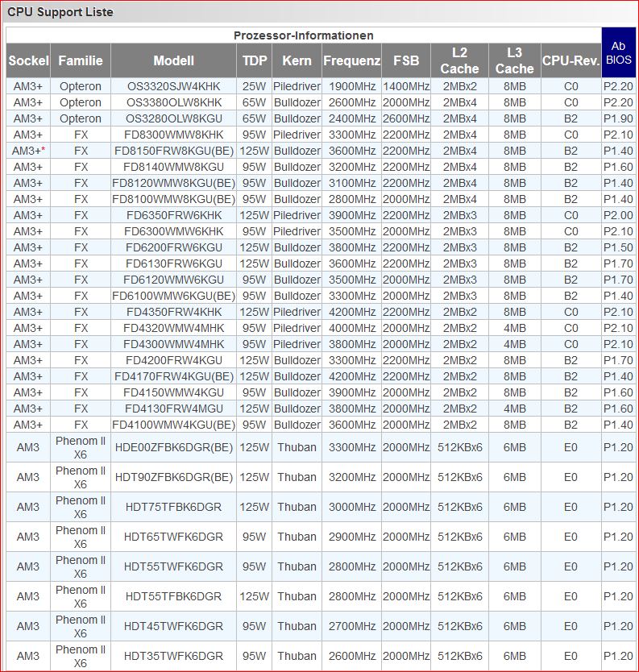Click the Sockel column header

click(28, 60)
